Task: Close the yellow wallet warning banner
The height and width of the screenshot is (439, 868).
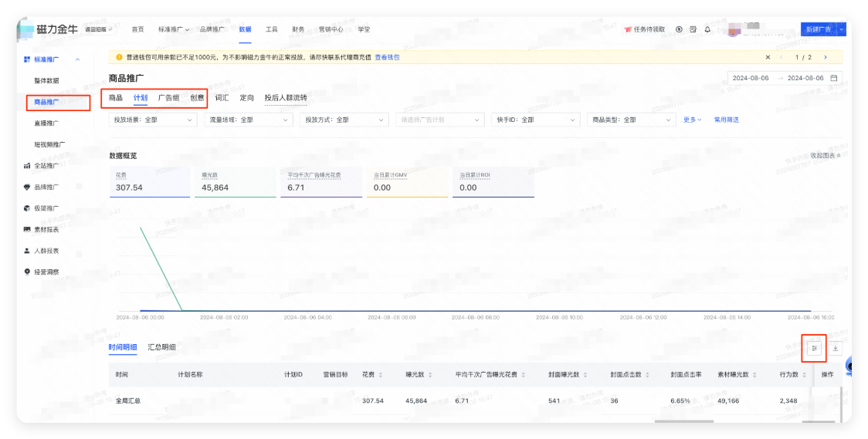Action: (768, 57)
